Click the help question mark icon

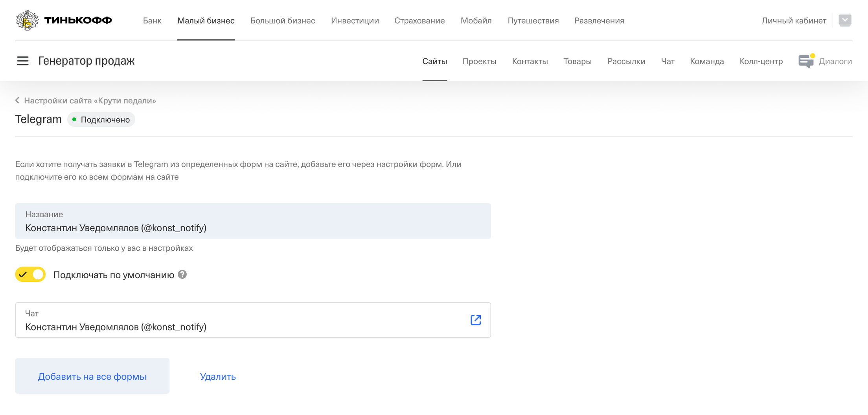[x=182, y=274]
